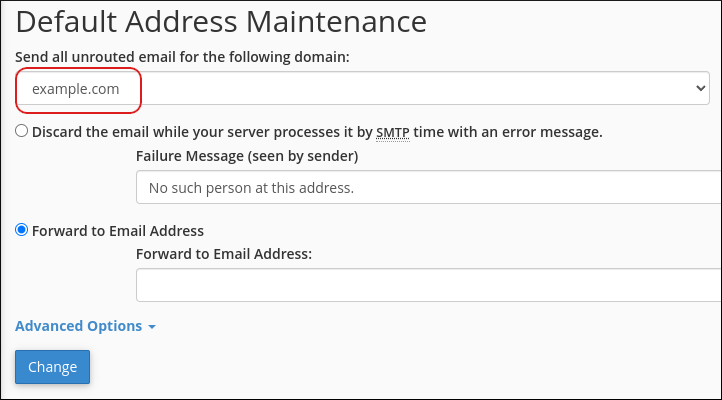The height and width of the screenshot is (400, 722).
Task: Open the unrouted email domain dropdown
Action: coord(400,89)
